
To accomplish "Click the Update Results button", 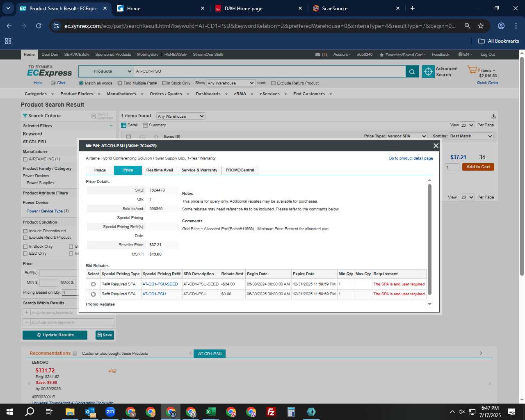I will click(55, 335).
